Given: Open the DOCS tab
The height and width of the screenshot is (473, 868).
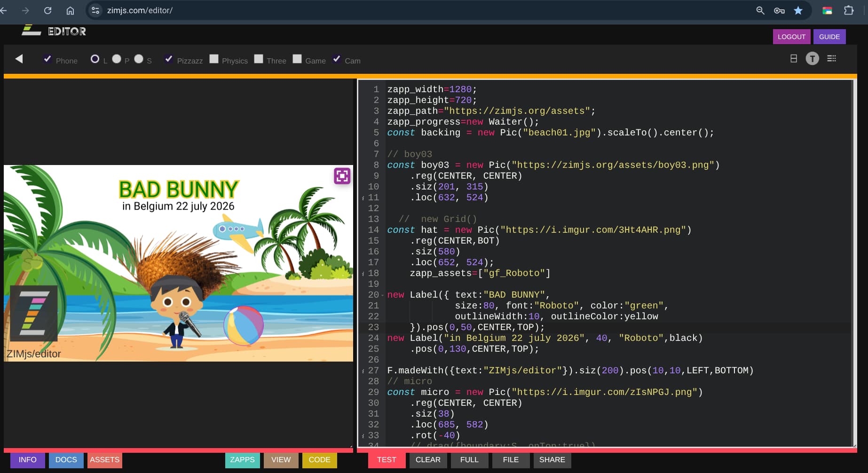Looking at the screenshot, I should coord(66,460).
